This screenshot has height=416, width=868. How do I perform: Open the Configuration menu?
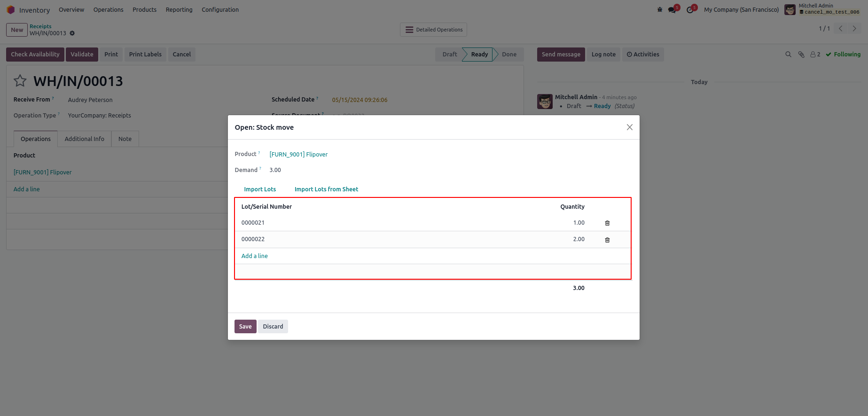[x=220, y=10]
